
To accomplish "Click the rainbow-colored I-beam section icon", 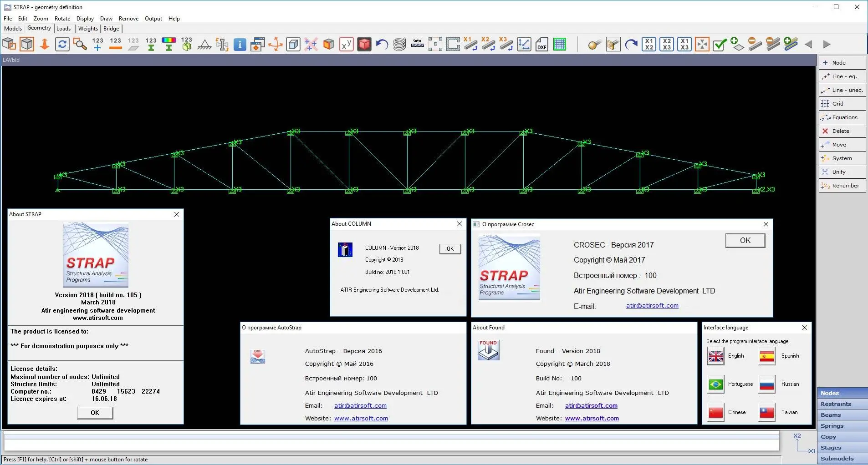I will click(x=169, y=44).
